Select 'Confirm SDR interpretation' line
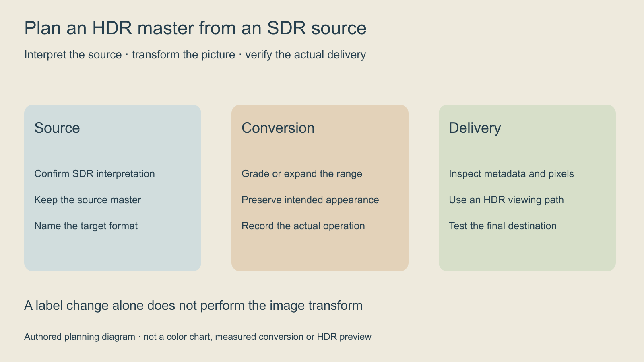The height and width of the screenshot is (362, 644). (x=95, y=174)
